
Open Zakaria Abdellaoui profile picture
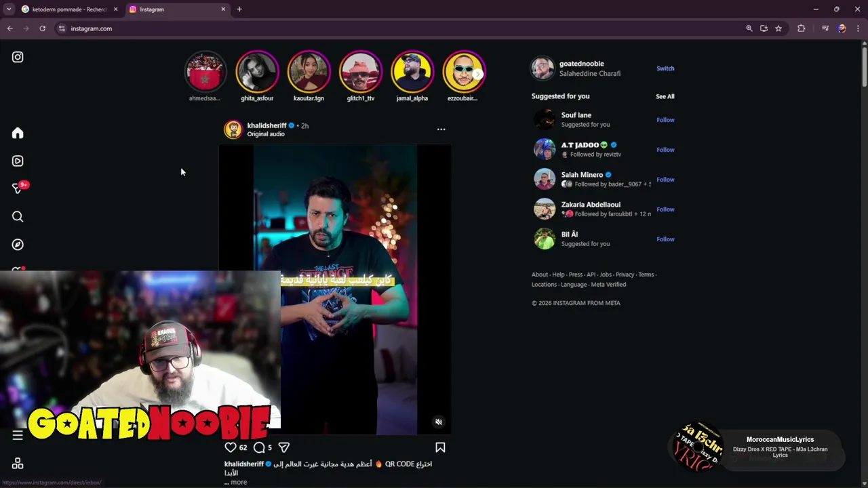coord(545,209)
